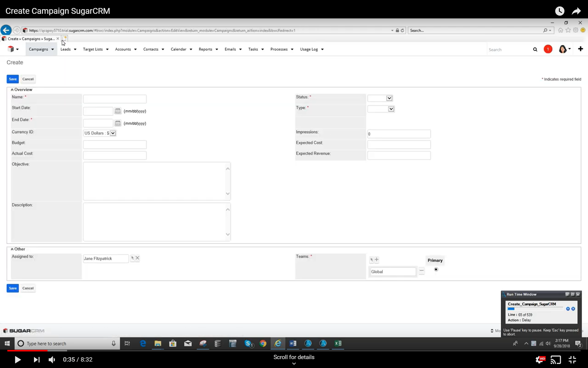Mute the video volume
This screenshot has height=368, width=588.
(x=52, y=359)
